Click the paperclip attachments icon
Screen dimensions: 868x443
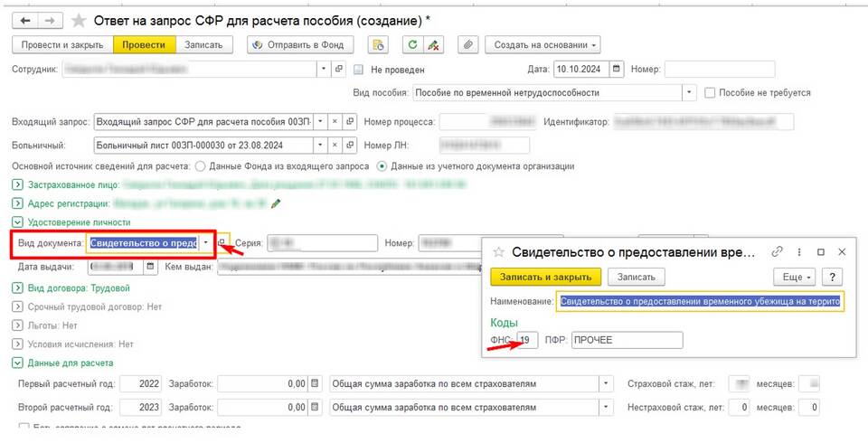pos(467,44)
